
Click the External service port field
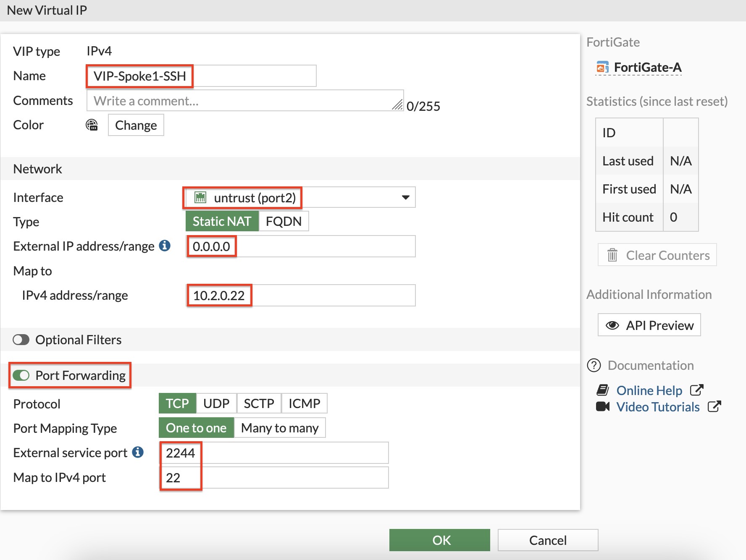point(274,453)
